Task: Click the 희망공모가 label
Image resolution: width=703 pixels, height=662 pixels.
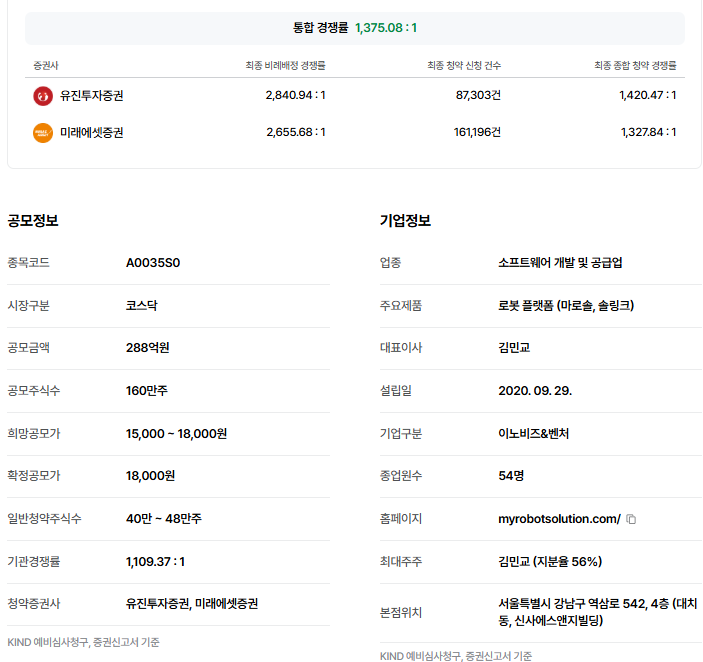Action: tap(34, 434)
